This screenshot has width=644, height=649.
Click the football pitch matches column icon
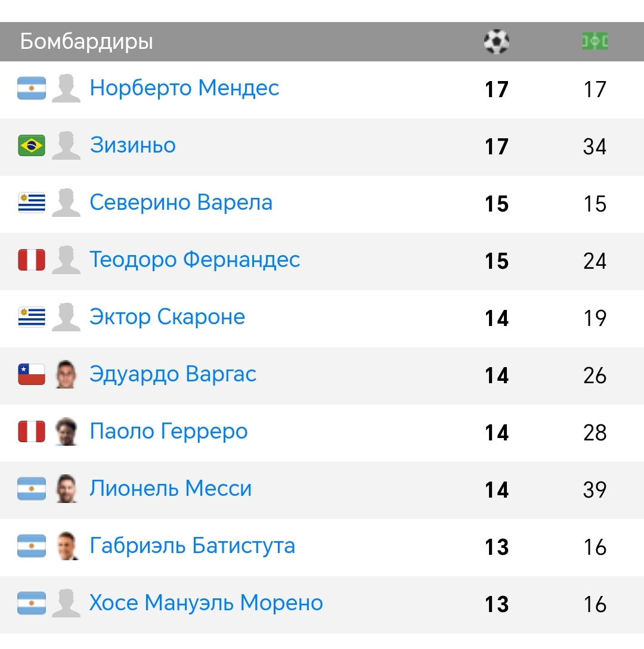tap(595, 42)
